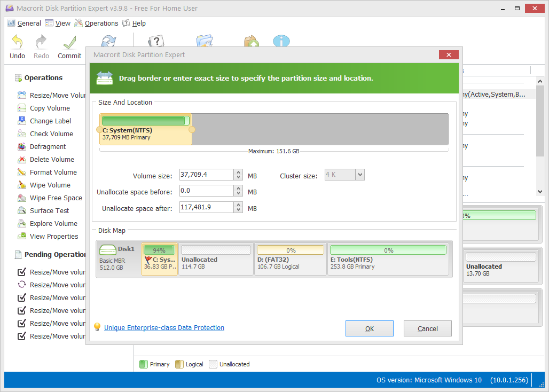Viewport: 549px width, 392px height.
Task: Open the View menu
Action: point(58,23)
